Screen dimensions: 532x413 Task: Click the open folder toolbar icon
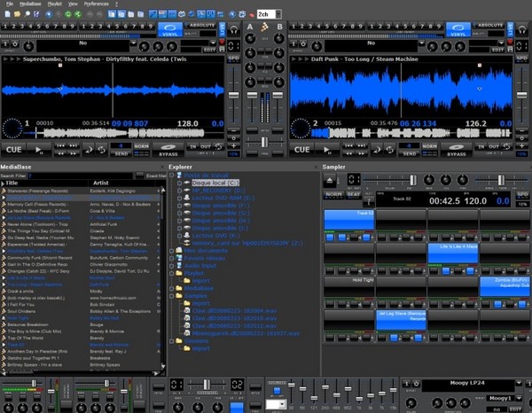[17, 14]
